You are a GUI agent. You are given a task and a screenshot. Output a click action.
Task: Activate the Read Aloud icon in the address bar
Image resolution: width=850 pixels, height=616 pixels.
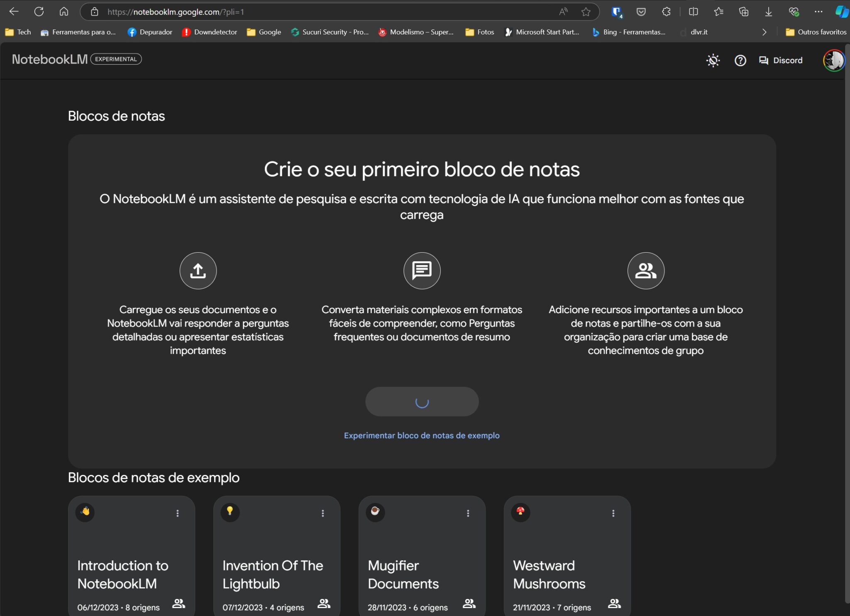click(563, 12)
